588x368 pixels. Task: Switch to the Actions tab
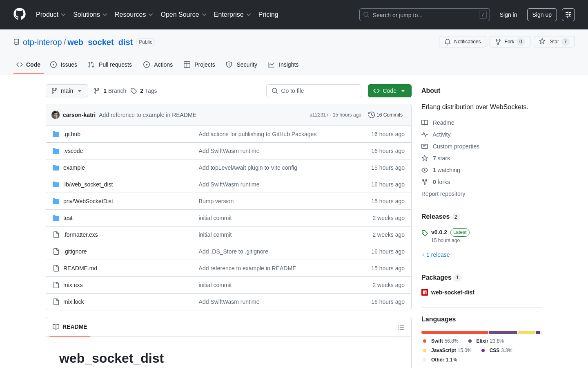pos(158,65)
